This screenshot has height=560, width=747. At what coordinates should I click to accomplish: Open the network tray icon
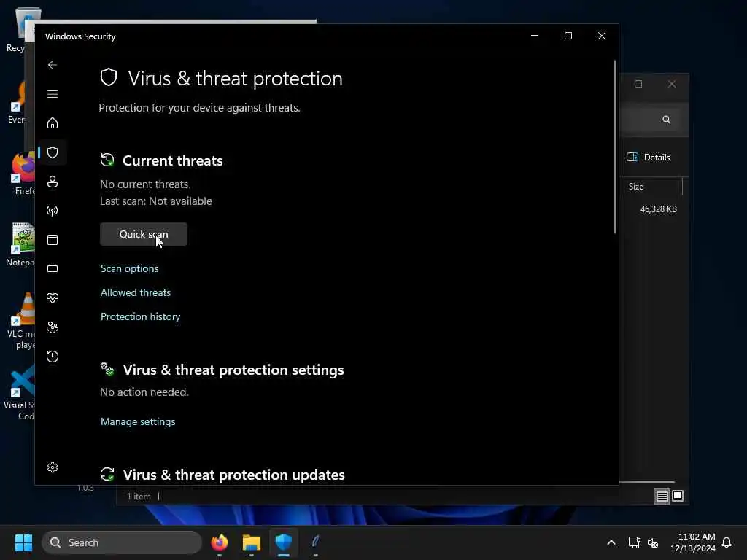click(634, 542)
